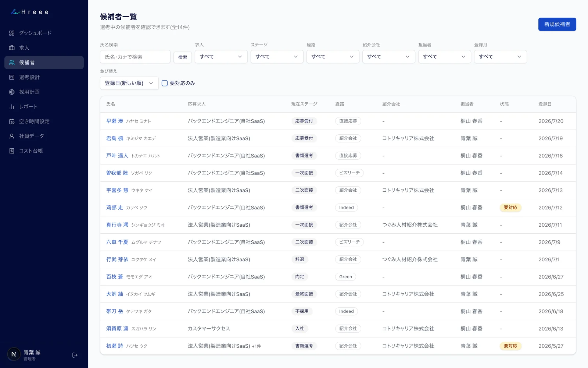Enable the 要対応のみ checkbox
The width and height of the screenshot is (588, 368).
point(165,83)
